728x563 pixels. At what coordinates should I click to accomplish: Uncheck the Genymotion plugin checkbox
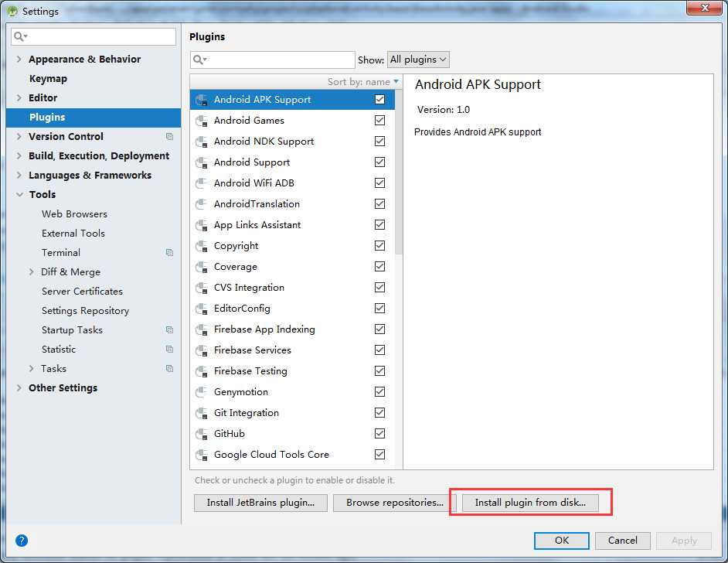[379, 392]
